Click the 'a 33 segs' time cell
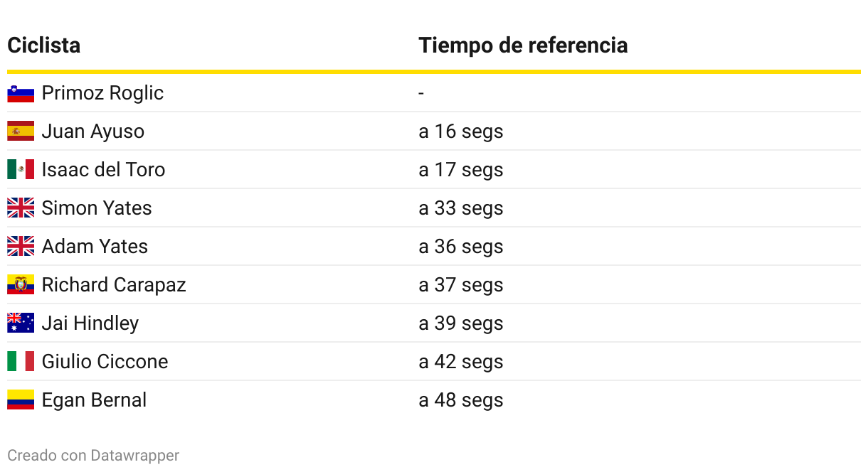 click(460, 208)
